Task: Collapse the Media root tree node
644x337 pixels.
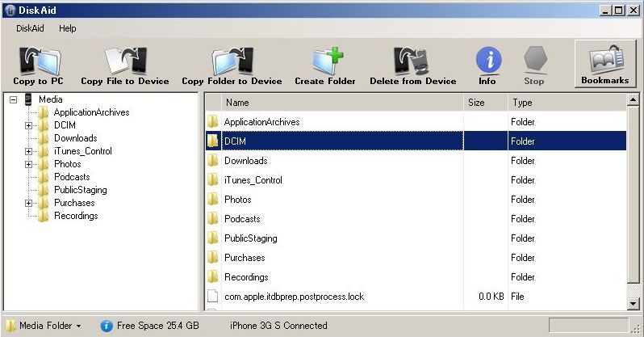Action: (14, 99)
